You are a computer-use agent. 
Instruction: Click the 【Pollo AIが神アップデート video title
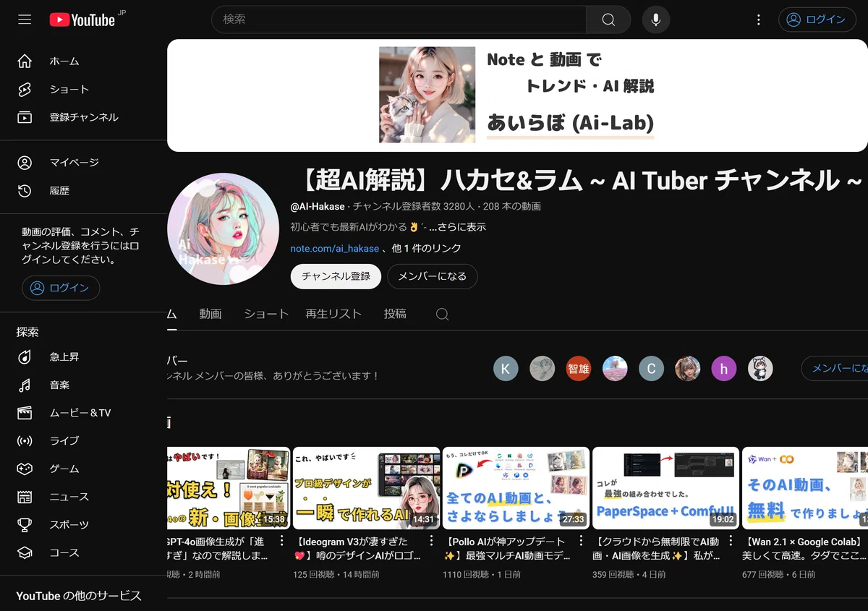[x=507, y=549]
